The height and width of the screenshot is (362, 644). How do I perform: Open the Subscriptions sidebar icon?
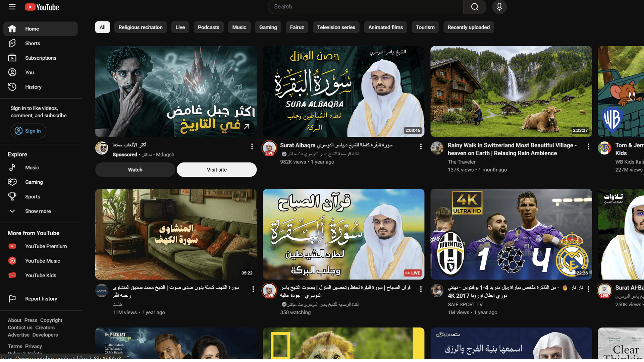(x=12, y=58)
